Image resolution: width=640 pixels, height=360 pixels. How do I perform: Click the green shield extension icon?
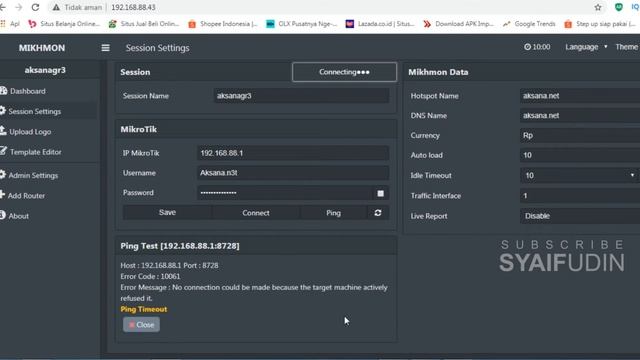click(618, 7)
